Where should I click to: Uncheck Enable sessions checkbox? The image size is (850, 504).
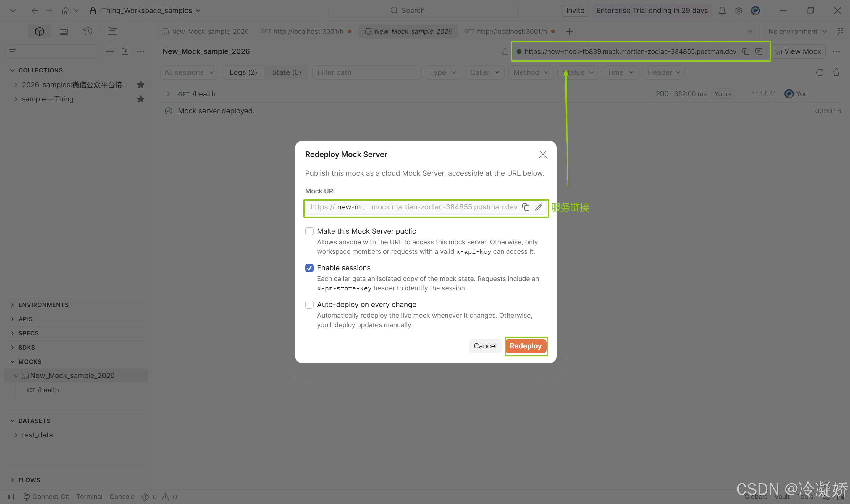pyautogui.click(x=309, y=268)
